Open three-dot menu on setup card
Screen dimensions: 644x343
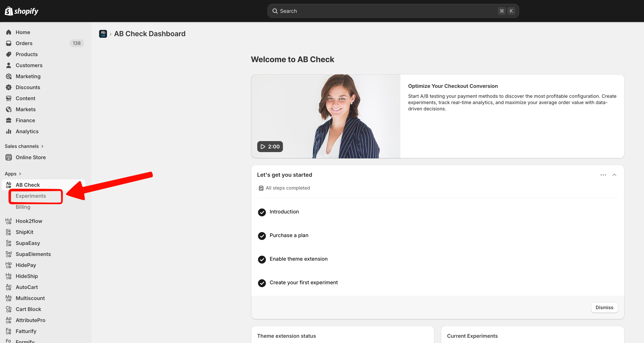(x=603, y=175)
